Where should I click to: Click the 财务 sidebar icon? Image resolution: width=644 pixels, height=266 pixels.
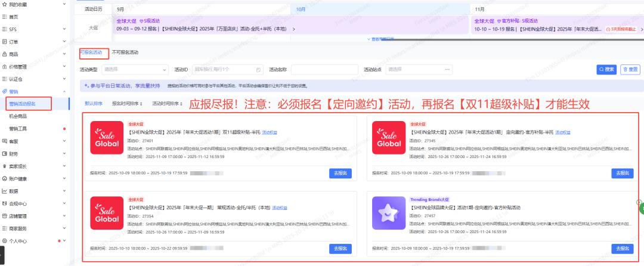tap(5, 153)
